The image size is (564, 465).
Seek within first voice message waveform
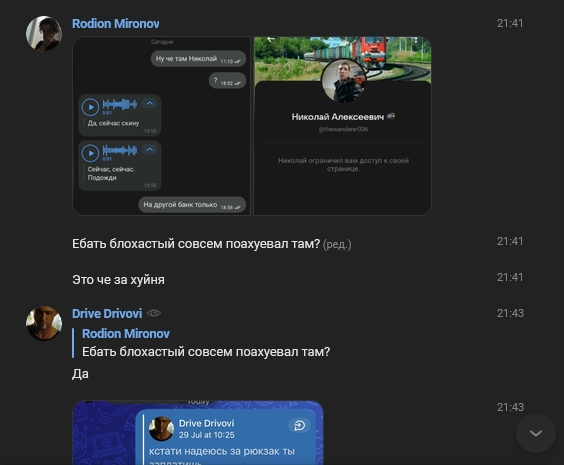point(120,104)
